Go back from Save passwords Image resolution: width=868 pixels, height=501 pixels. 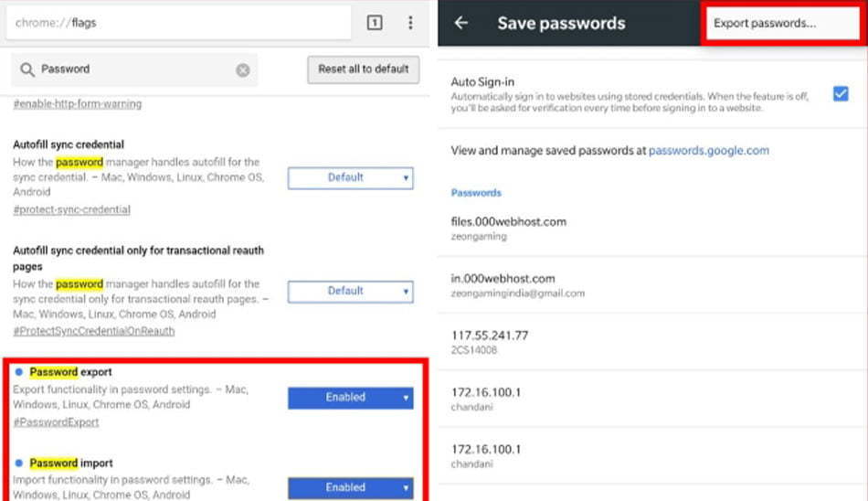tap(461, 23)
